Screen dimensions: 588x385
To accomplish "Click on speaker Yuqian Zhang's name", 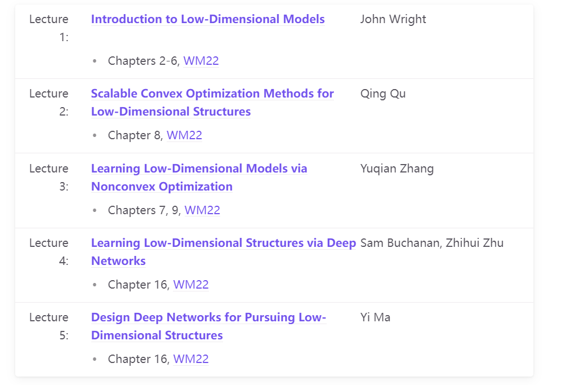I will (397, 169).
